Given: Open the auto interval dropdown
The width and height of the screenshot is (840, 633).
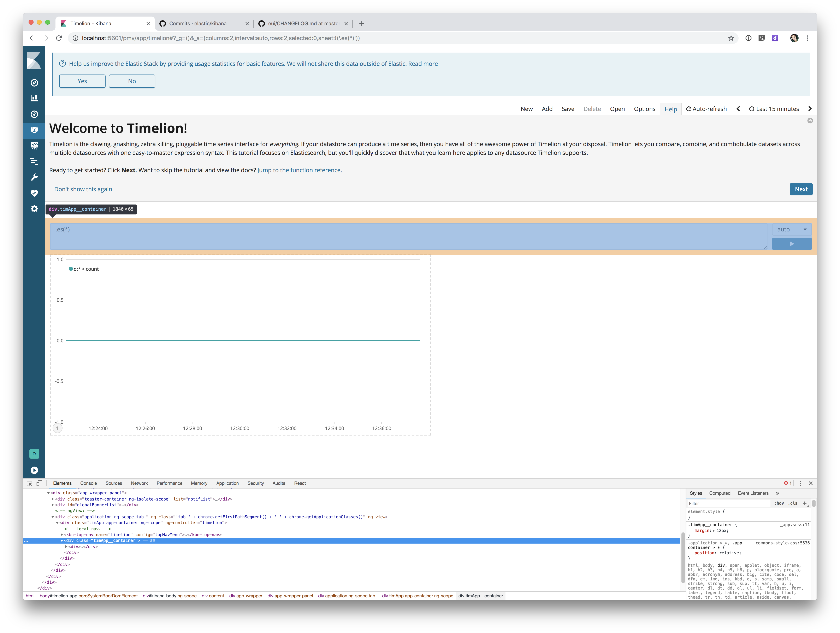Looking at the screenshot, I should pyautogui.click(x=791, y=229).
